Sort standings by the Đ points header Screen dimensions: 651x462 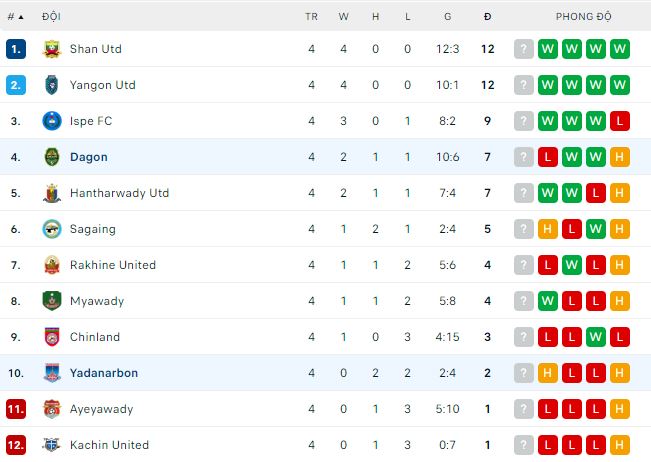(487, 17)
